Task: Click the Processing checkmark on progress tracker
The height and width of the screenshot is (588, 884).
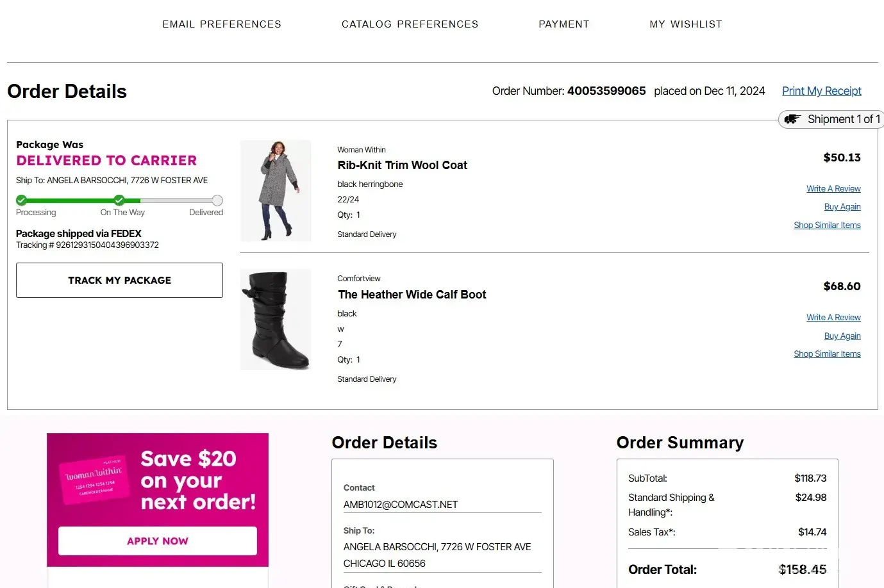Action: (22, 200)
